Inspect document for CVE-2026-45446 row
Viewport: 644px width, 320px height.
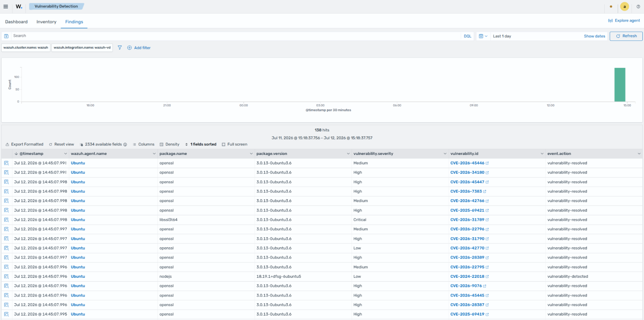point(6,163)
